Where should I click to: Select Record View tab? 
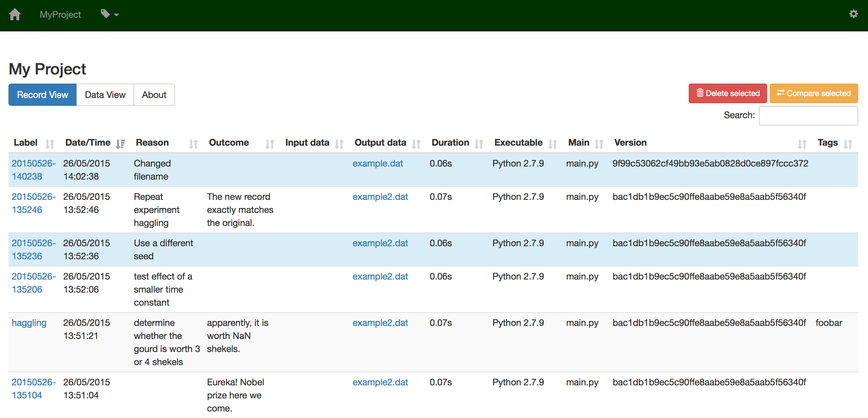[42, 95]
